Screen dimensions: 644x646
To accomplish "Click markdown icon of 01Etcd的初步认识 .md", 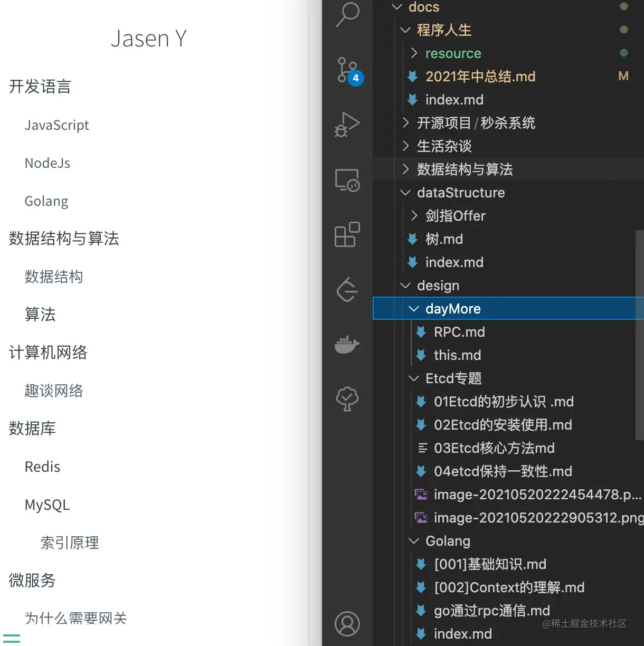I will tap(421, 402).
